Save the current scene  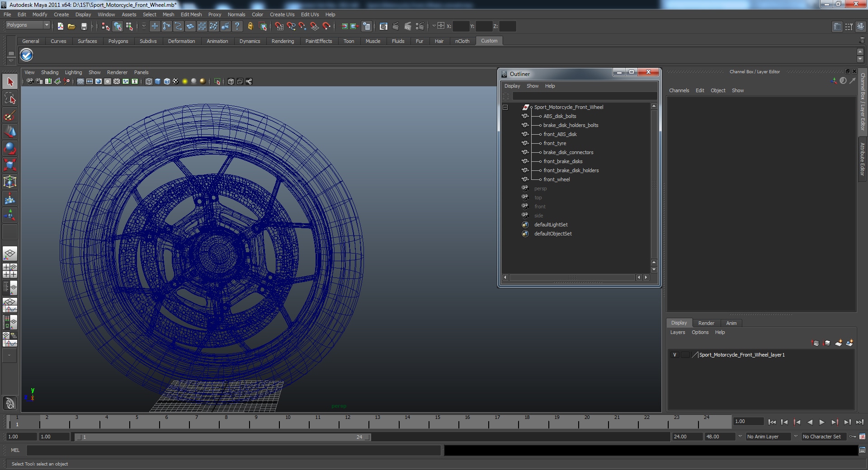(84, 26)
